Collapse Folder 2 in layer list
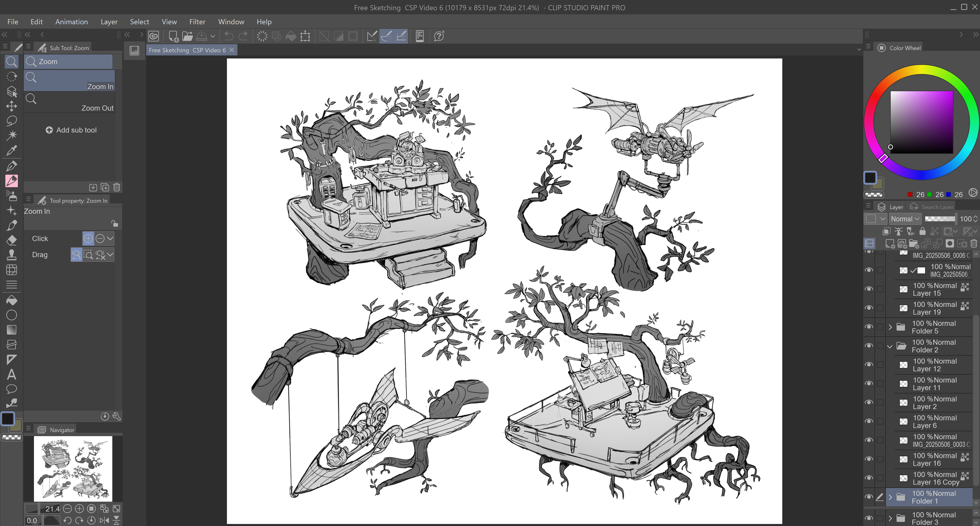The height and width of the screenshot is (526, 980). pos(890,346)
